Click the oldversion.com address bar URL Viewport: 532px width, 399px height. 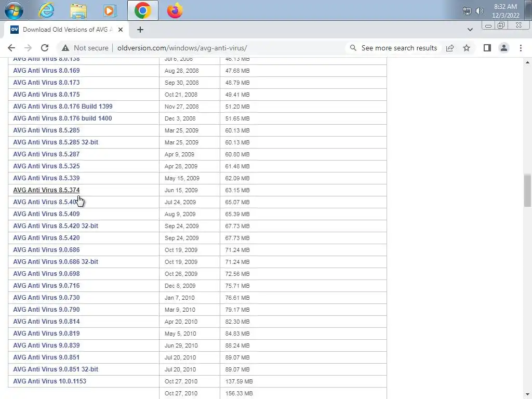(x=182, y=48)
